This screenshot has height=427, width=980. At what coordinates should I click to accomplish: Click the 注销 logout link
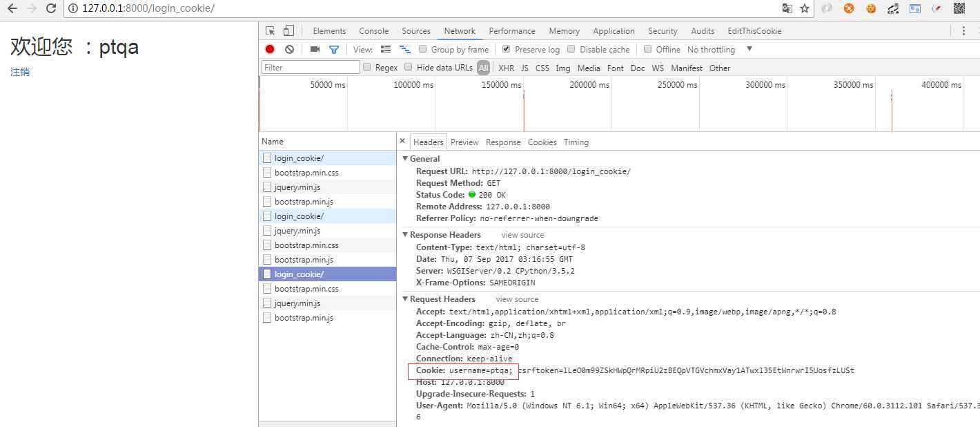20,72
